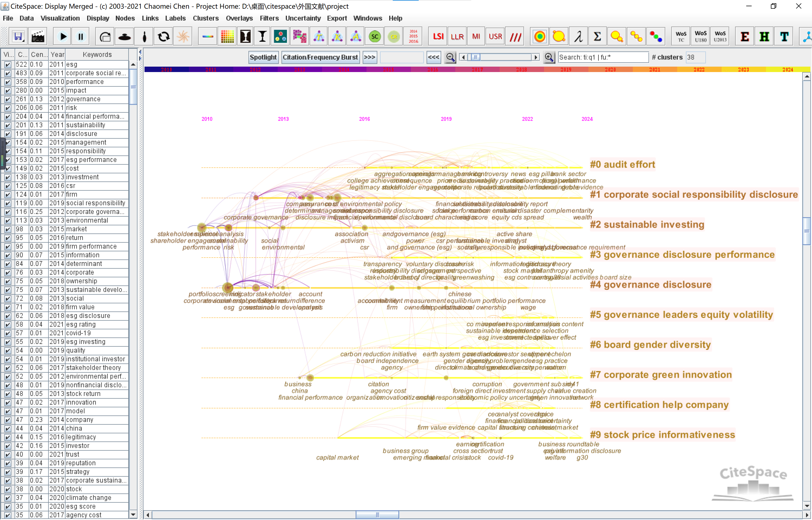This screenshot has width=812, height=520.
Task: Open the Overlays menu
Action: click(x=239, y=18)
